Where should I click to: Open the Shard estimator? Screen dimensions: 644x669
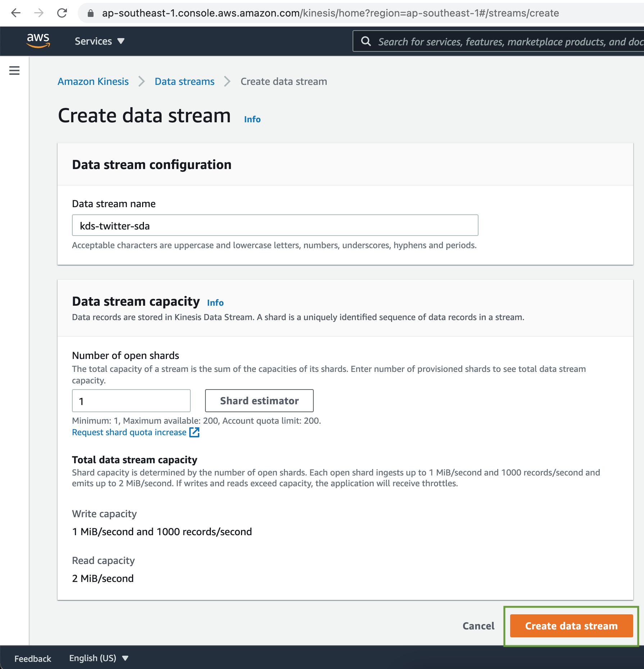coord(259,401)
